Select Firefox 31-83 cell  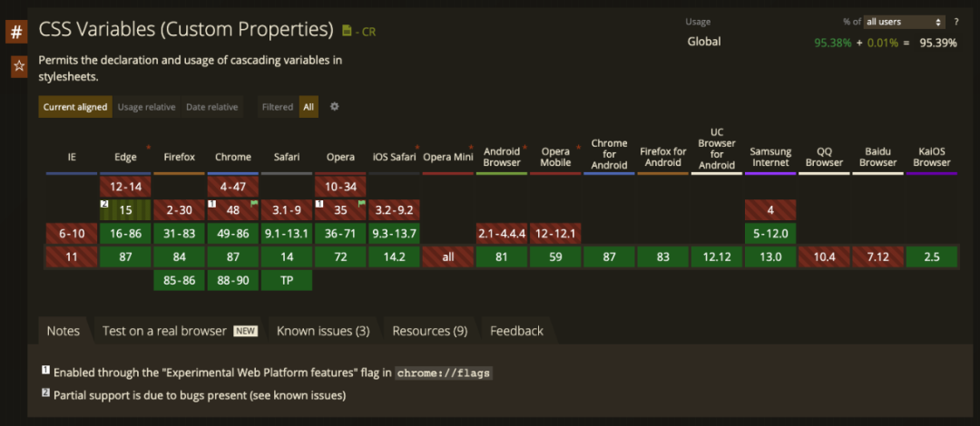click(x=180, y=234)
